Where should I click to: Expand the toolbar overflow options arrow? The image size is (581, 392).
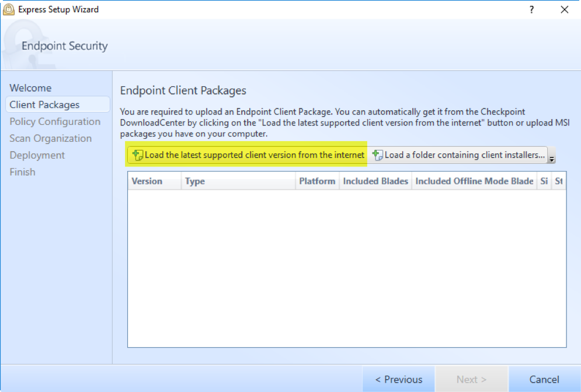(552, 159)
